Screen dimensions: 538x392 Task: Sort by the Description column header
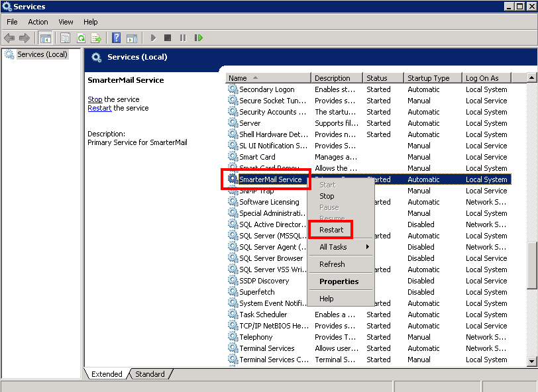coord(337,78)
